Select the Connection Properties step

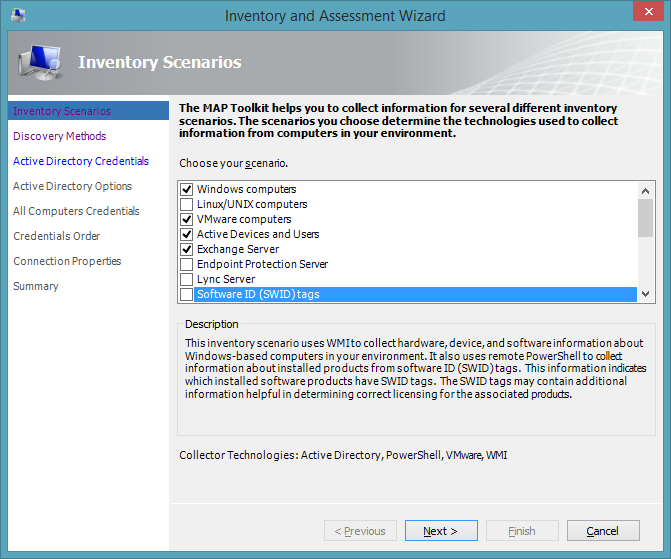(67, 261)
